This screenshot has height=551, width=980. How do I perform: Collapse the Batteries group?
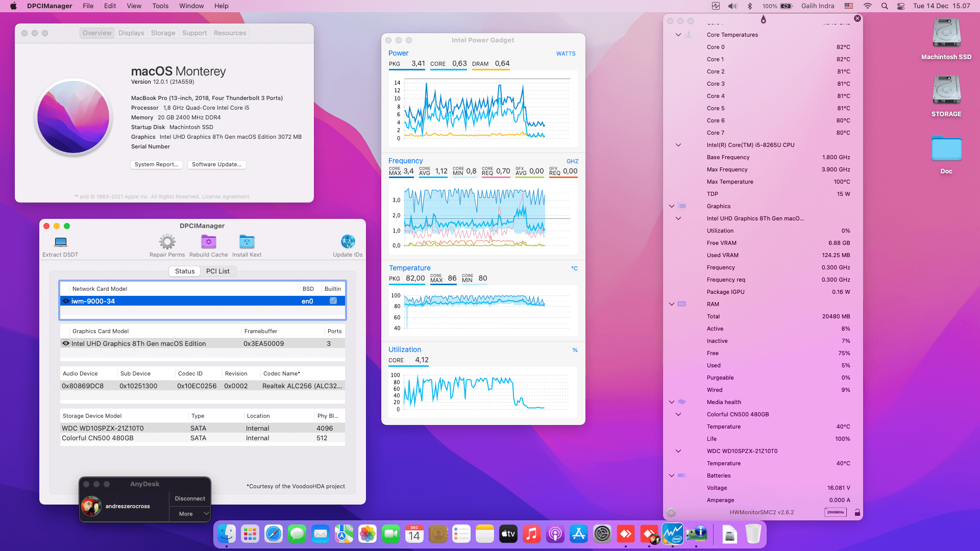pyautogui.click(x=672, y=475)
